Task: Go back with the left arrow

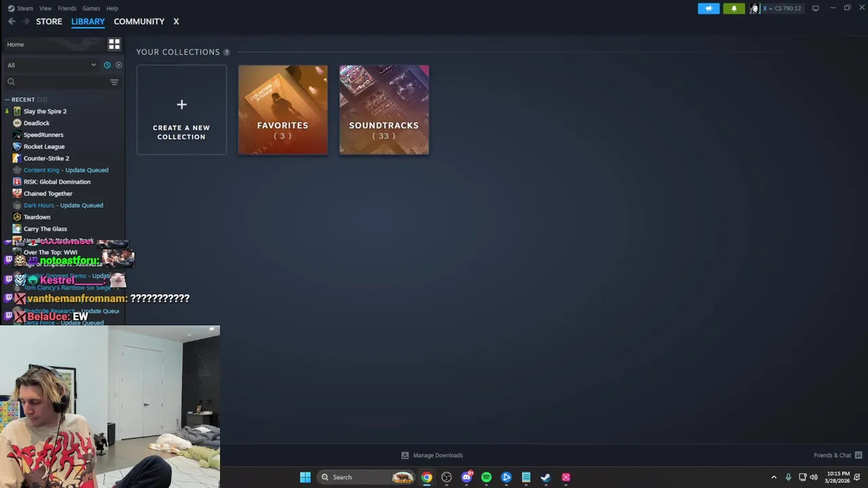Action: pos(12,22)
